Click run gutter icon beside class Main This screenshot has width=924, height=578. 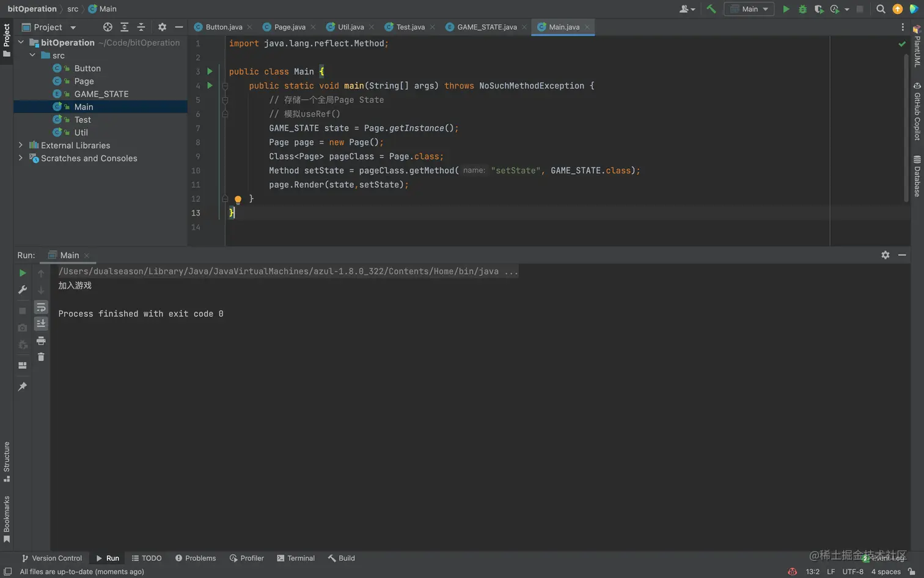click(210, 72)
